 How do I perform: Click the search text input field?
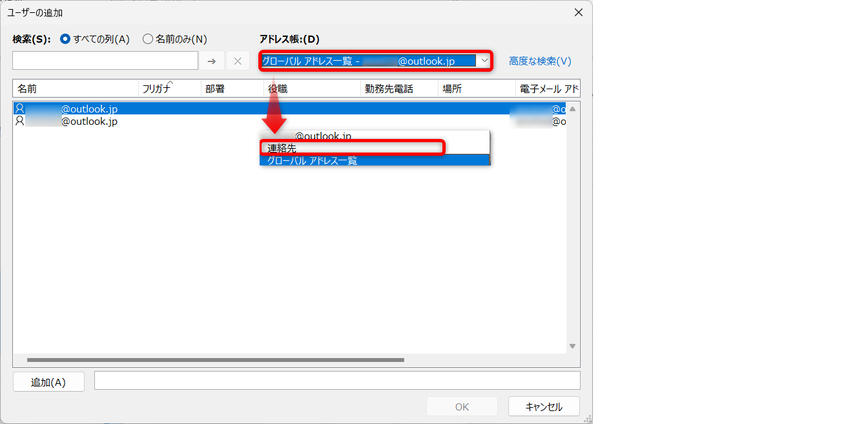click(x=105, y=61)
